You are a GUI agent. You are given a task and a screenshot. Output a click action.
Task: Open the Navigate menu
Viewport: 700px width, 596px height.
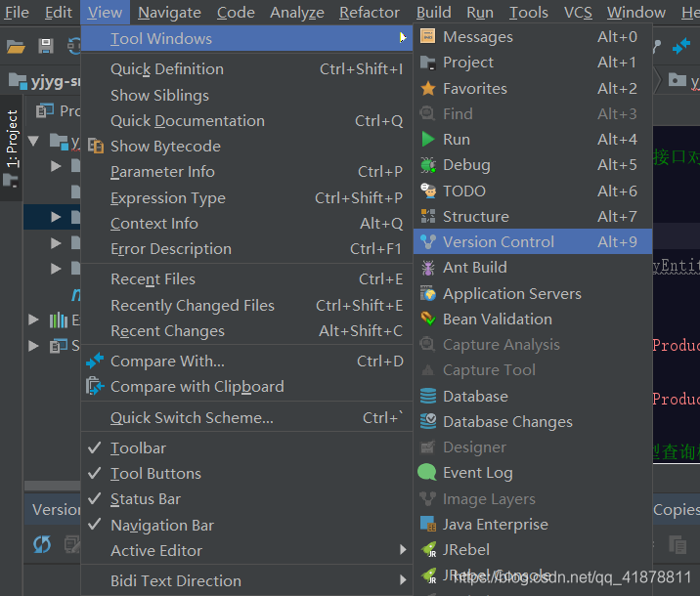click(x=169, y=12)
